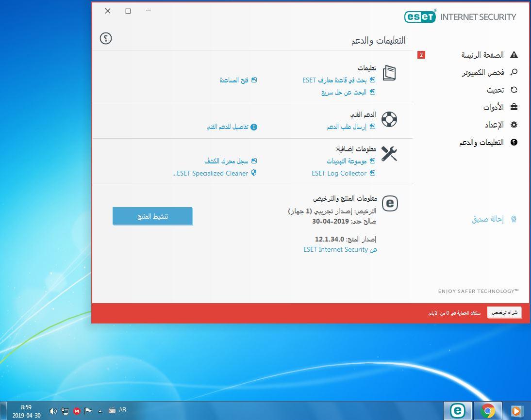The image size is (531, 420).
Task: Click the warning triangle icon beside الصفحة الرئيسة
Action: [514, 55]
